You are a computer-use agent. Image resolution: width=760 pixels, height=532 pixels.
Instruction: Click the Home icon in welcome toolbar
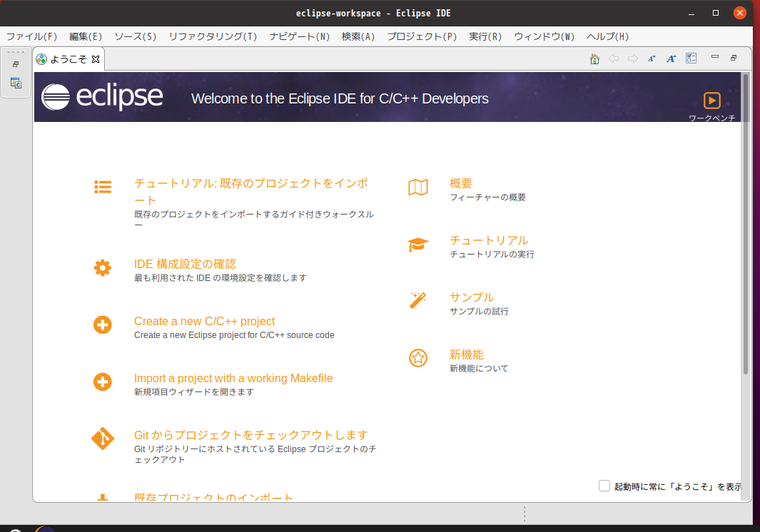pyautogui.click(x=594, y=58)
